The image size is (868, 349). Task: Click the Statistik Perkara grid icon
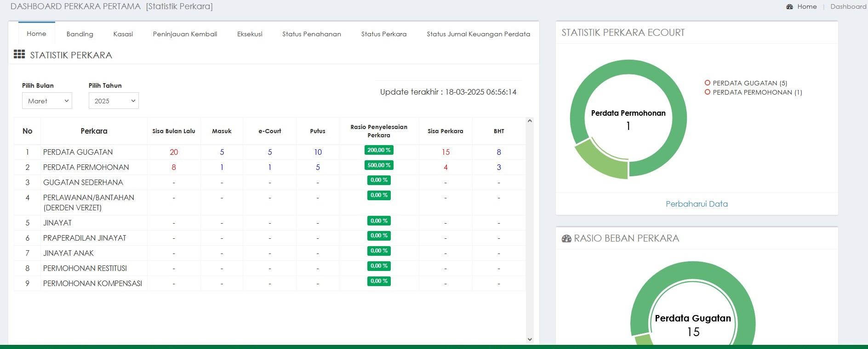19,55
